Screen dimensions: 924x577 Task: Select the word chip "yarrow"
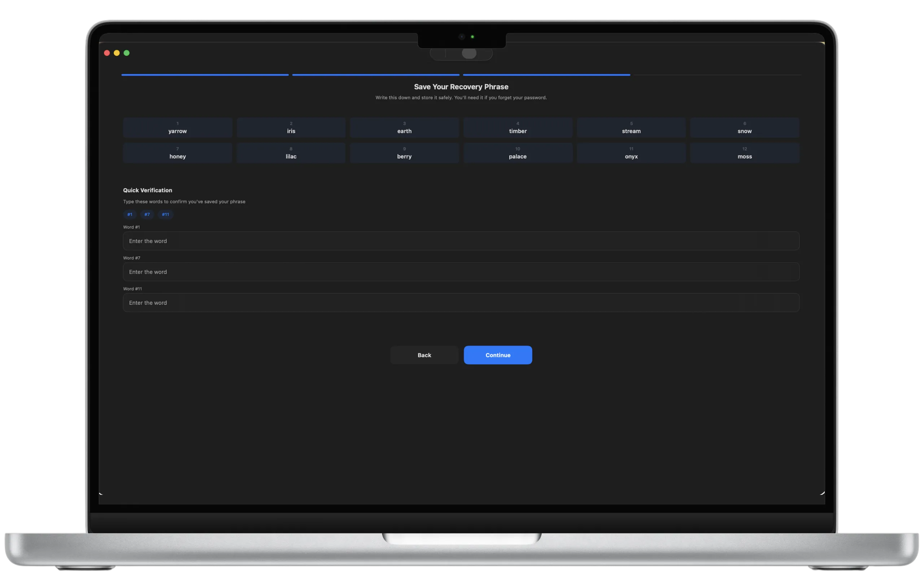[x=177, y=127]
